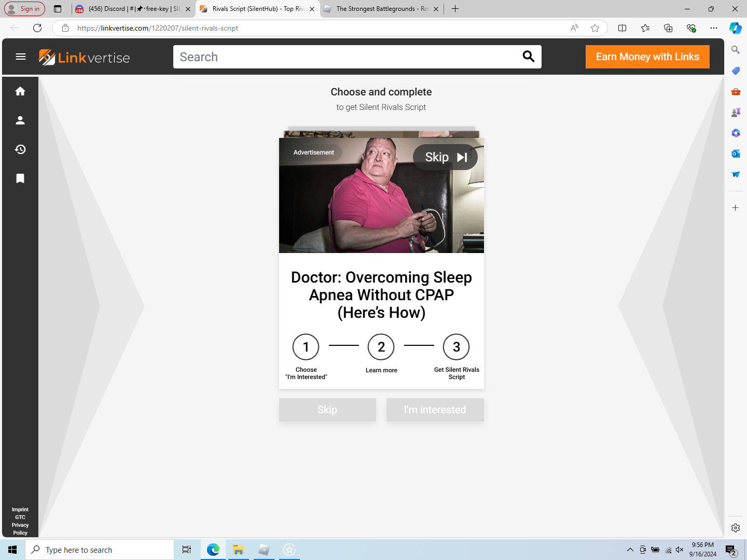747x560 pixels.
Task: Open Copilot in the Edge toolbar
Action: [736, 28]
